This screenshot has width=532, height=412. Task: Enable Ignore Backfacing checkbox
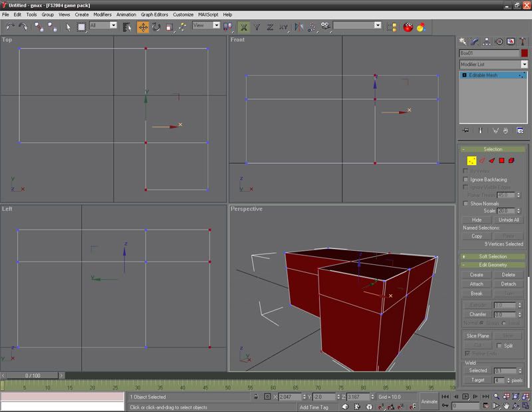point(465,180)
